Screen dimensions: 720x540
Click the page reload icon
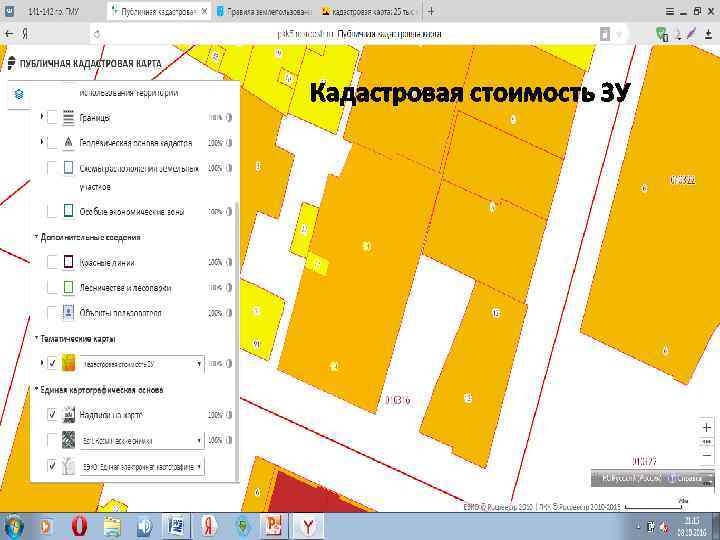pyautogui.click(x=97, y=34)
